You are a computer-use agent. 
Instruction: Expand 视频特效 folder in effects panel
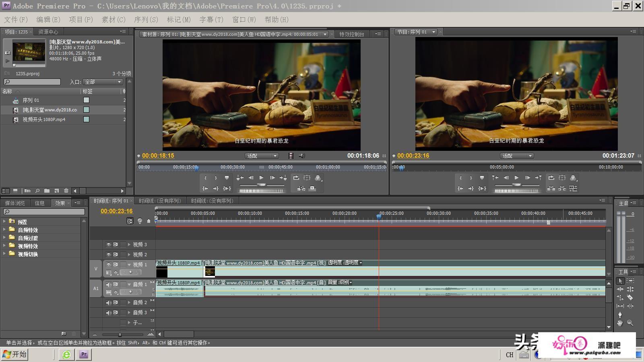click(x=4, y=245)
